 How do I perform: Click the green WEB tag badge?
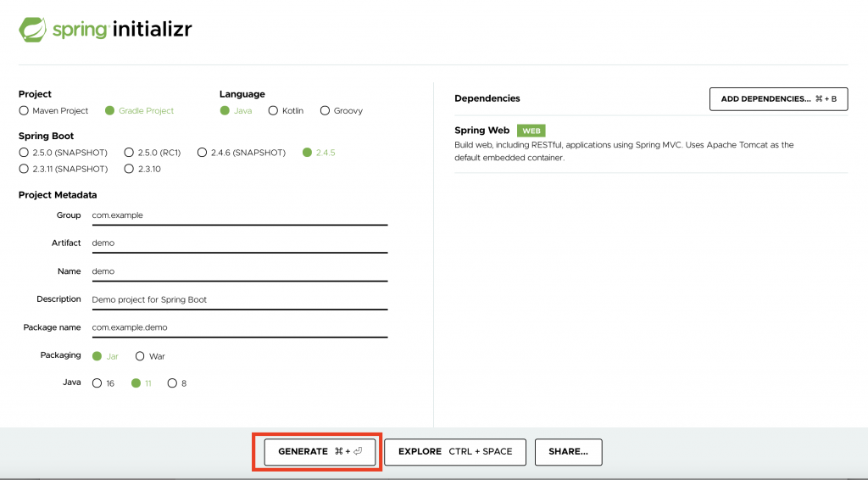pyautogui.click(x=531, y=131)
